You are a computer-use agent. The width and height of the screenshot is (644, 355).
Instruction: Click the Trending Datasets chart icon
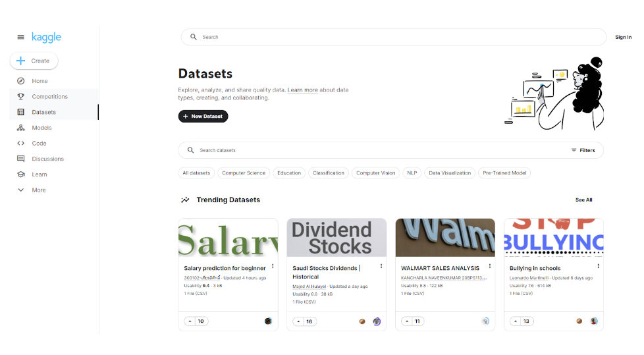(x=185, y=200)
